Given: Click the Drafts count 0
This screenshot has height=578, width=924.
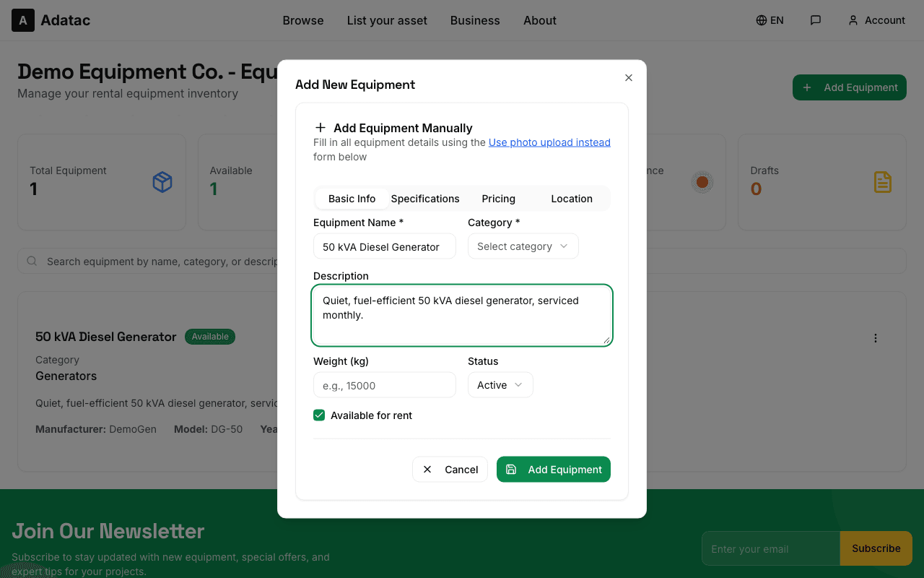Looking at the screenshot, I should 756,189.
